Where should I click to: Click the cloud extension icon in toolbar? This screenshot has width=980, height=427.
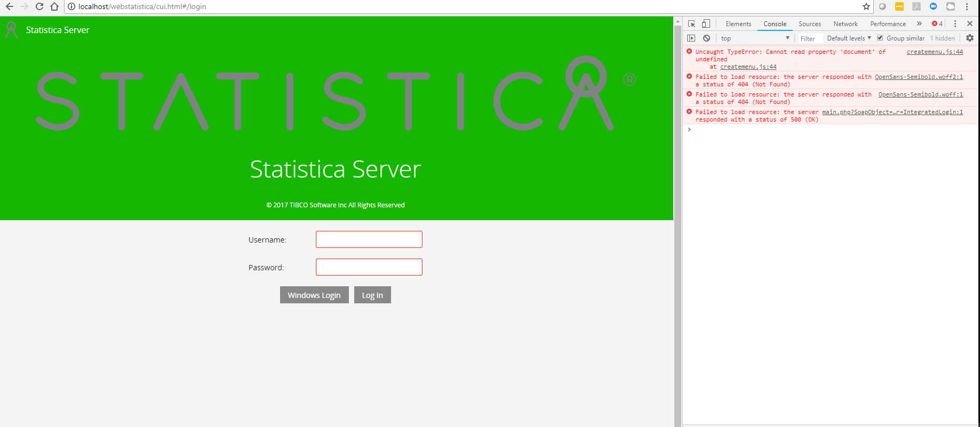point(950,6)
